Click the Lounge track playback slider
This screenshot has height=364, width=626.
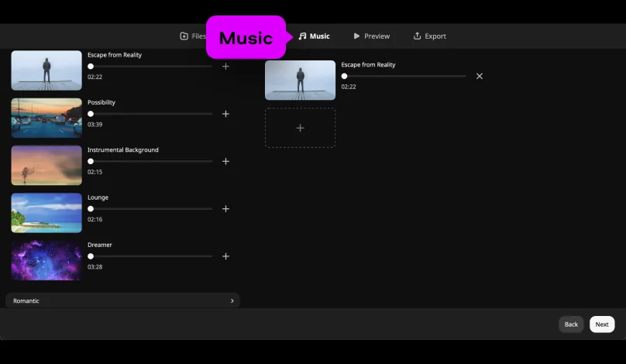[151, 209]
